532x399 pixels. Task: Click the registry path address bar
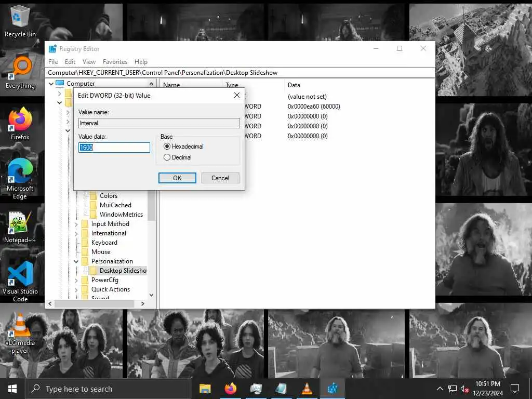[240, 73]
